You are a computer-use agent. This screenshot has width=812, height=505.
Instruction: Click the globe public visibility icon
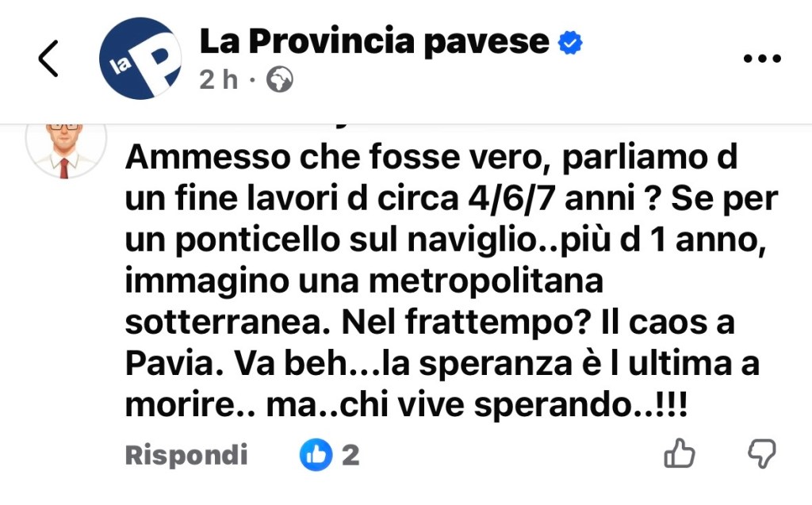click(x=279, y=79)
